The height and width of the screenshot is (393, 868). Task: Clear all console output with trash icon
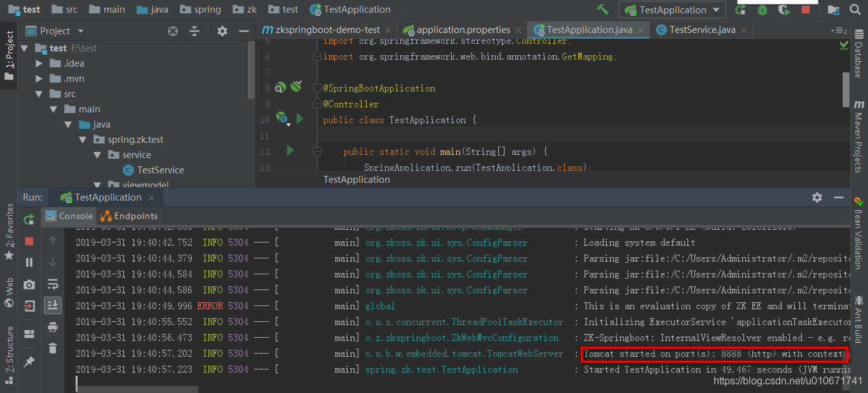click(x=53, y=348)
